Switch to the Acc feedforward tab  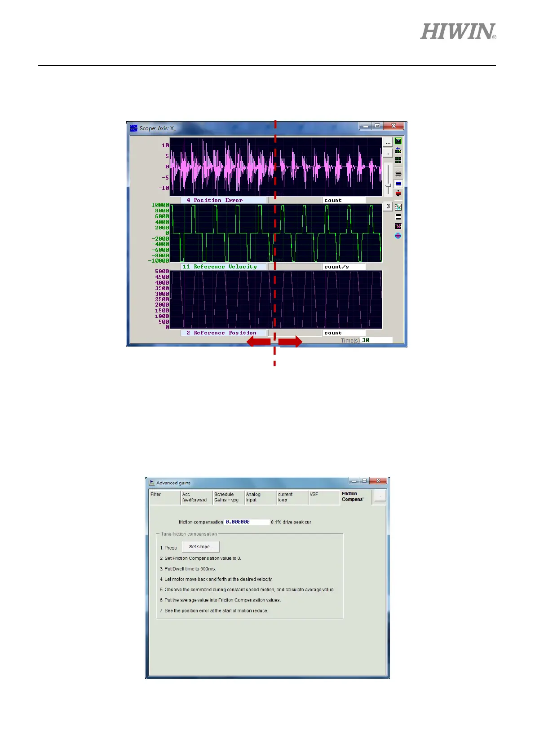[197, 497]
